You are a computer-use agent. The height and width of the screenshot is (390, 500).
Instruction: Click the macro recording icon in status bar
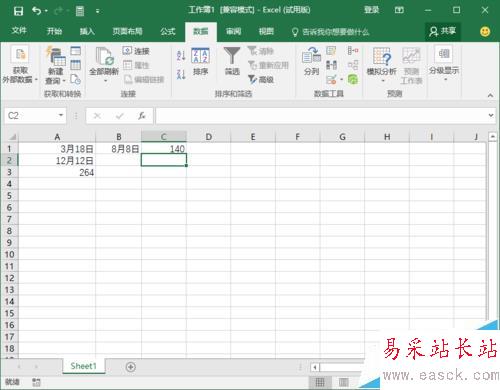[36, 382]
